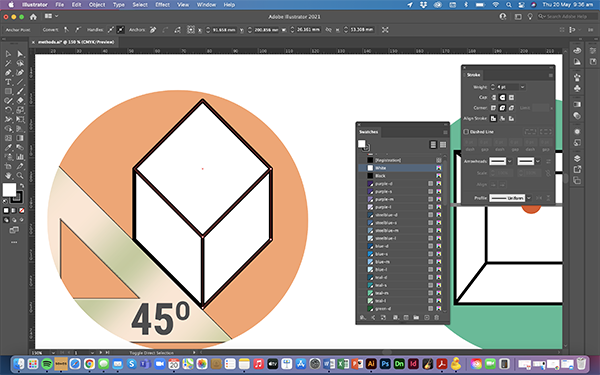The image size is (600, 375).
Task: Convert anchor point to corner
Action: [x=67, y=30]
